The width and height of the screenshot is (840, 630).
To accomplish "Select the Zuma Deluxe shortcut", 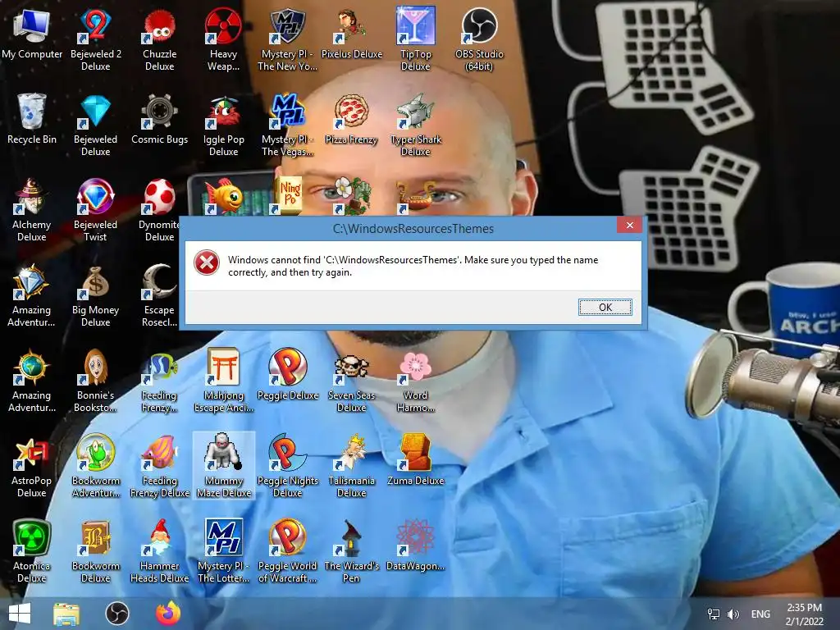I will (x=416, y=461).
